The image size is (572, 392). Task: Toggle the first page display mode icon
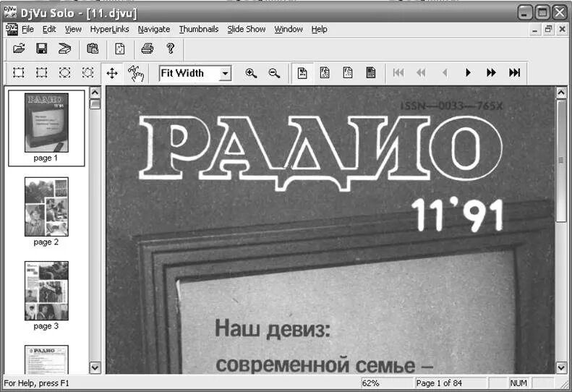click(x=302, y=72)
